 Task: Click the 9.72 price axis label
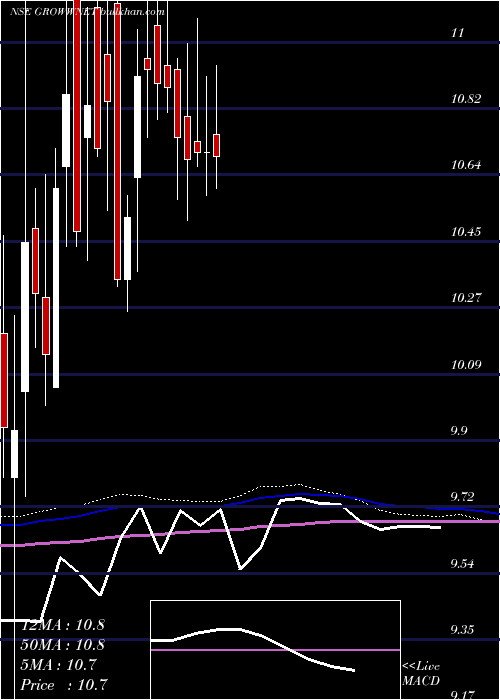(x=464, y=496)
